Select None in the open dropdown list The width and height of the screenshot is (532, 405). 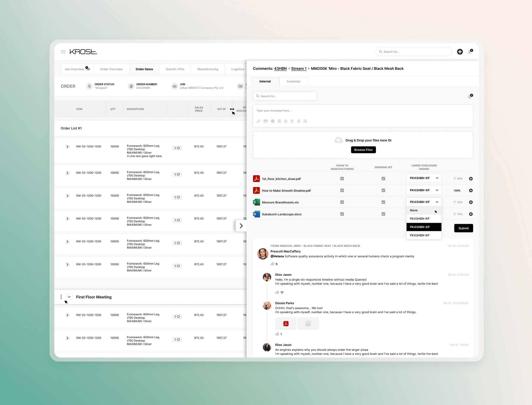(414, 210)
